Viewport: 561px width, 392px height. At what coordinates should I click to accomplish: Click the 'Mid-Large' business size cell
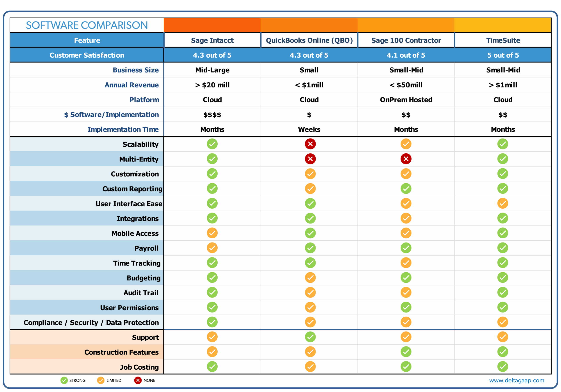(212, 70)
